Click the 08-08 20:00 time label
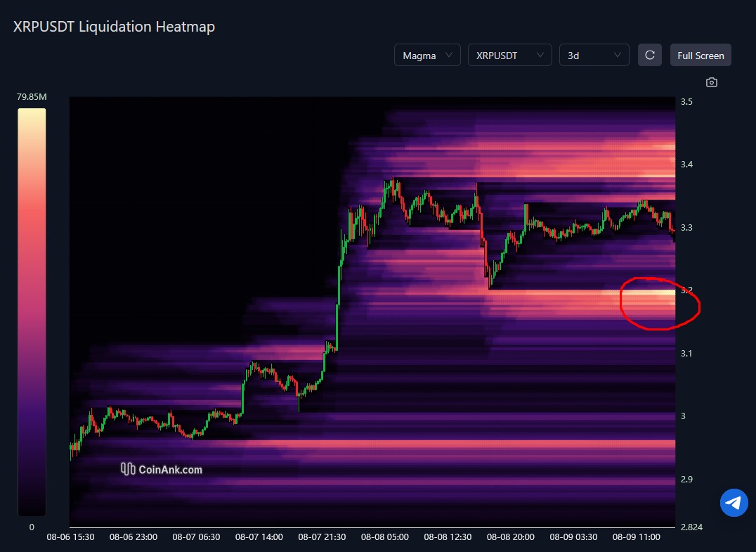756x552 pixels. coord(511,537)
